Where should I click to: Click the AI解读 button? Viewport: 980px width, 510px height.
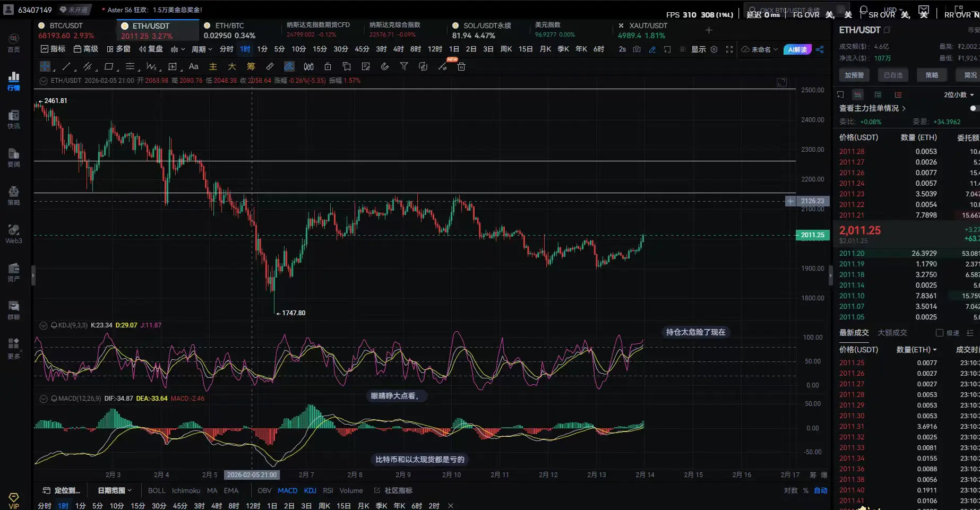pyautogui.click(x=797, y=49)
